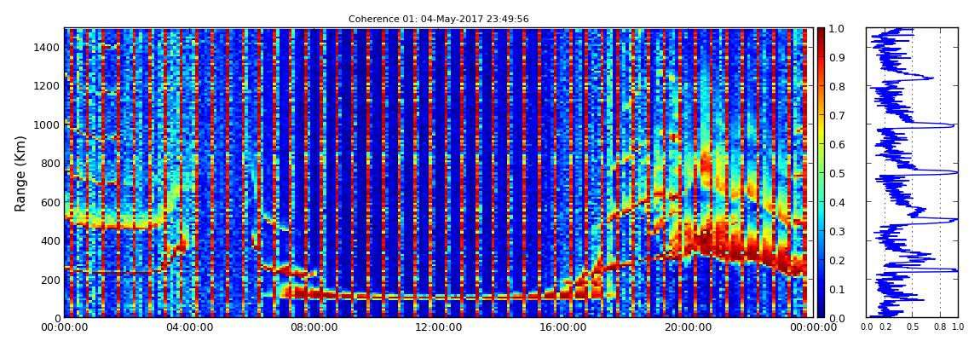Click the 600 range tick label
The width and height of the screenshot is (980, 347).
[50, 202]
